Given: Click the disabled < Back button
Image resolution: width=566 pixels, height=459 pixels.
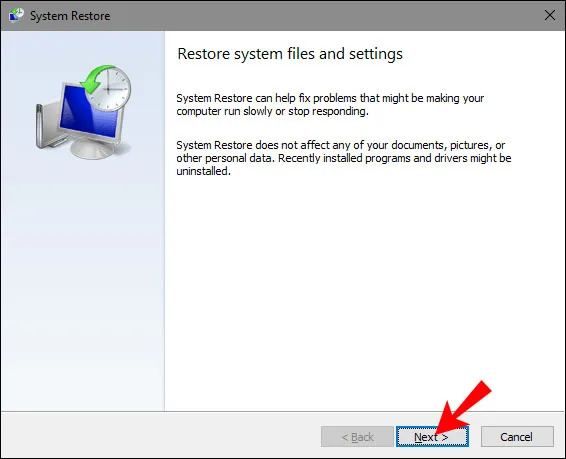Looking at the screenshot, I should click(357, 437).
